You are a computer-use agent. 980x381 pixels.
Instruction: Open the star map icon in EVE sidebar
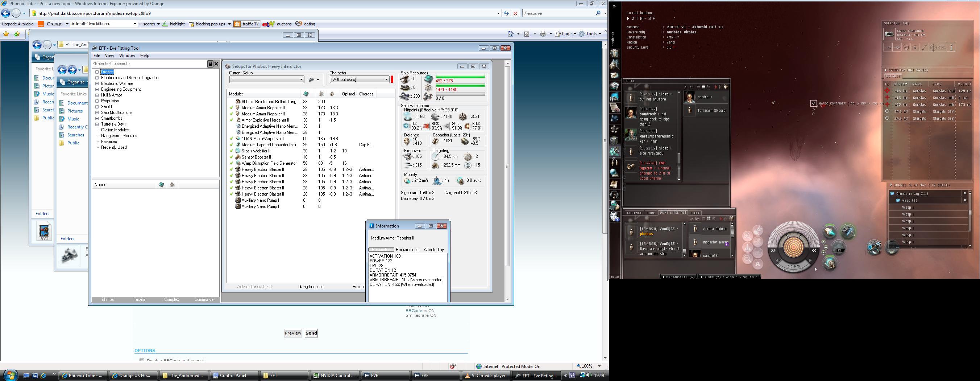[614, 119]
